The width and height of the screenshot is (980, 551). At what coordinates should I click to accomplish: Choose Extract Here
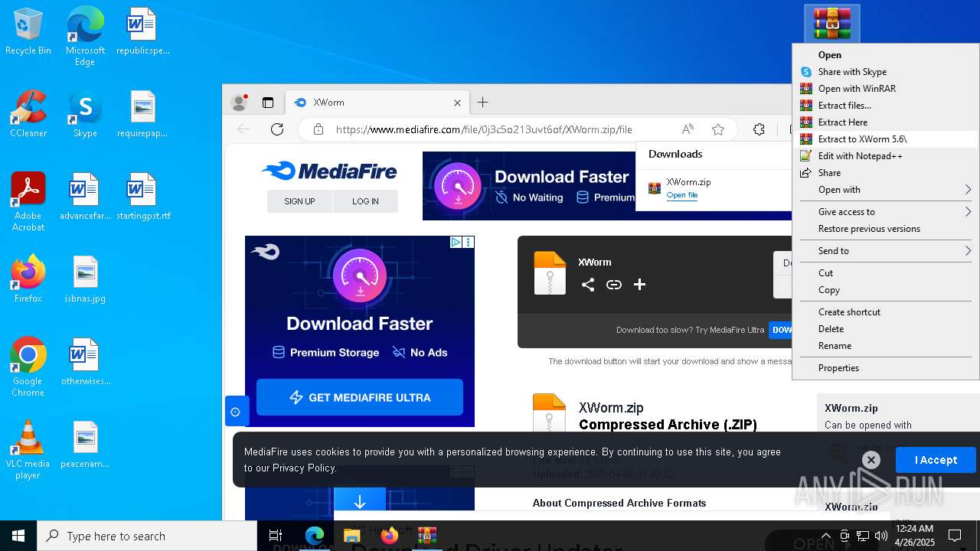[x=886, y=122]
